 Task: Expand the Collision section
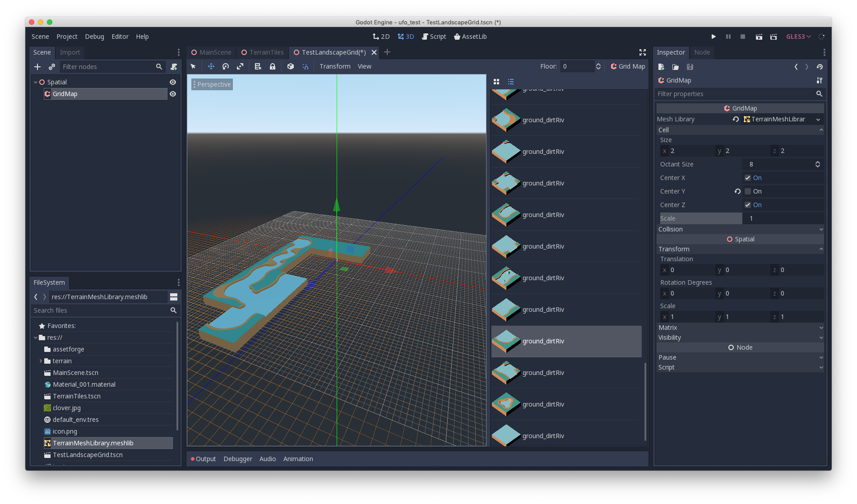(x=740, y=229)
